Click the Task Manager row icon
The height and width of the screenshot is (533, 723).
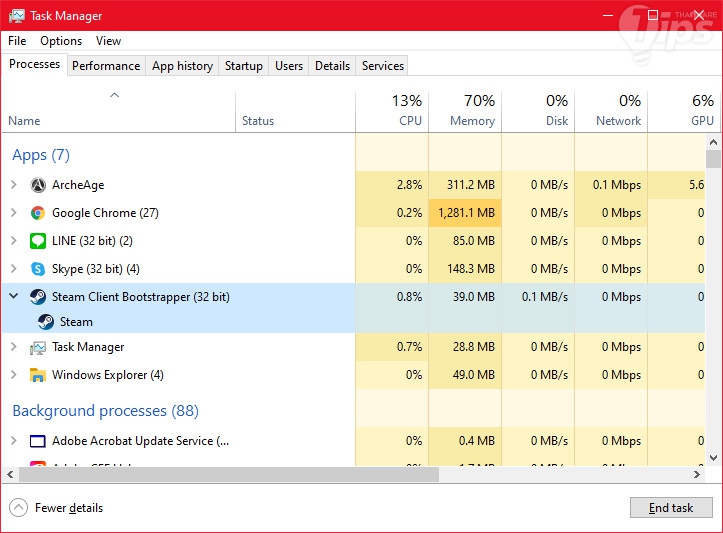(38, 347)
